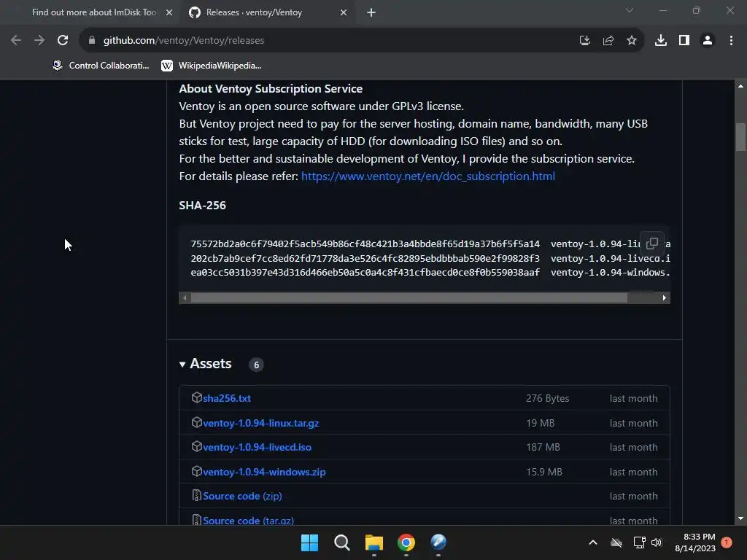Click the 276 Bytes size text
Screen dimensions: 747x560
547,399
